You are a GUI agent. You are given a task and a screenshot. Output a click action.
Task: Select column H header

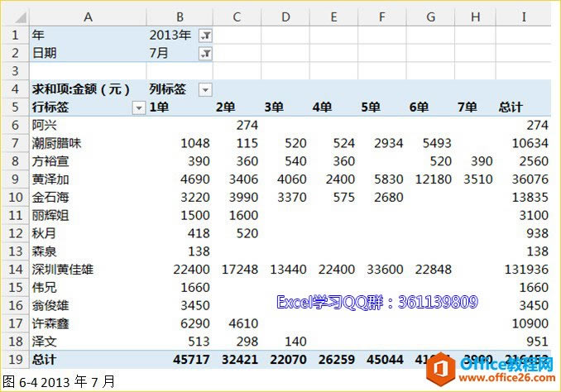pos(476,17)
